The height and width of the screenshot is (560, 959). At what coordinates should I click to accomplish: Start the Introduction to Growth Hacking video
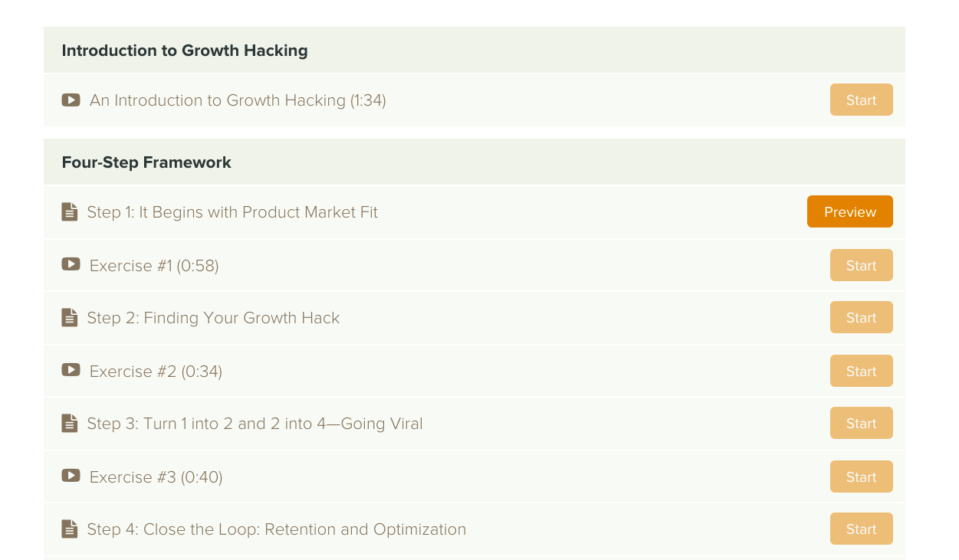861,100
